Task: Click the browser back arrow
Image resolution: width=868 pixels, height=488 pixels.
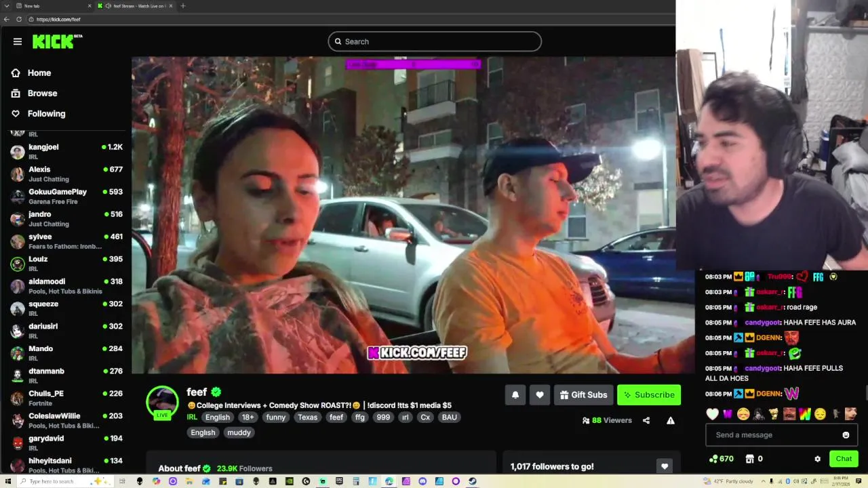Action: click(x=7, y=19)
